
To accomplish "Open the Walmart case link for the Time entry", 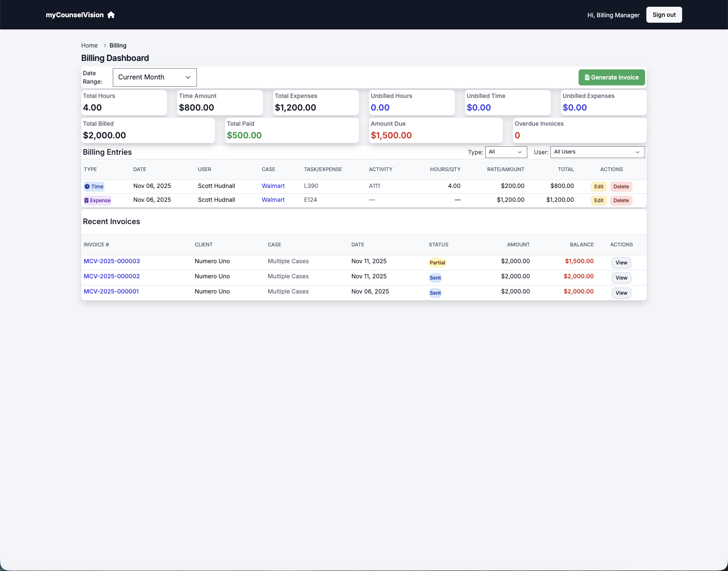I will point(273,185).
